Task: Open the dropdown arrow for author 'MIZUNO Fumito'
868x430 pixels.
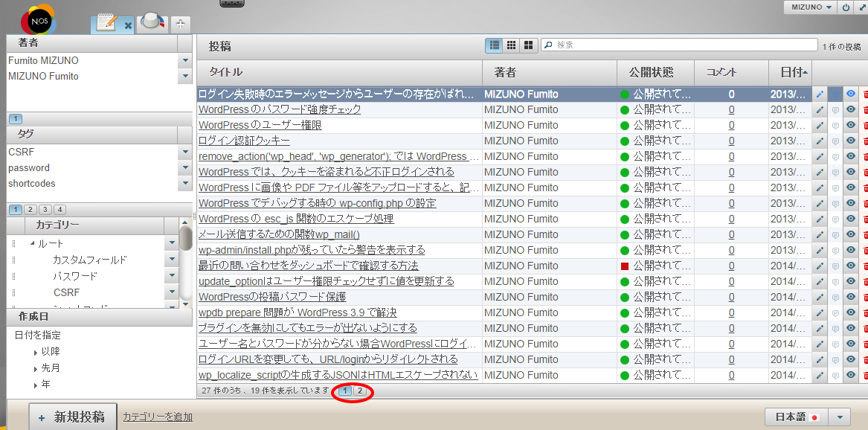Action: (185, 77)
